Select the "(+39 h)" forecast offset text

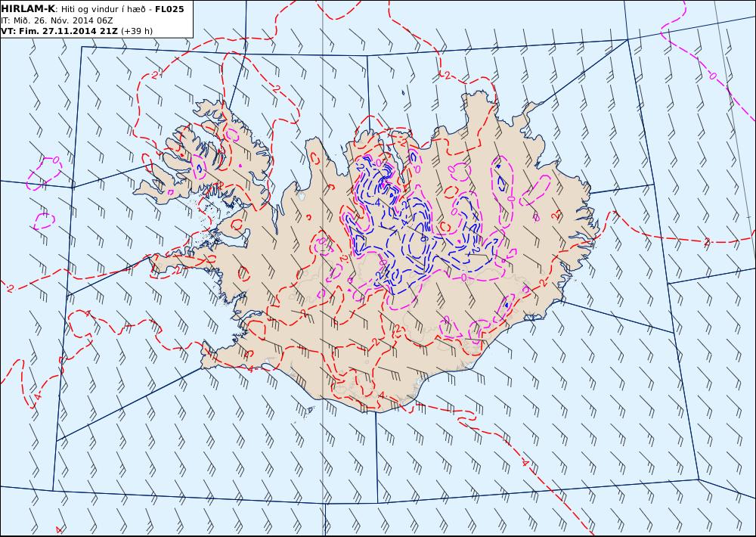pos(136,31)
